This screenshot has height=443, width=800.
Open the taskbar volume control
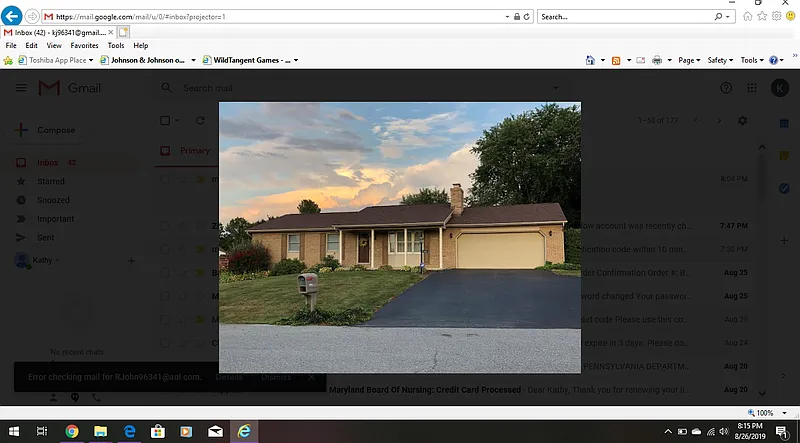coord(723,432)
